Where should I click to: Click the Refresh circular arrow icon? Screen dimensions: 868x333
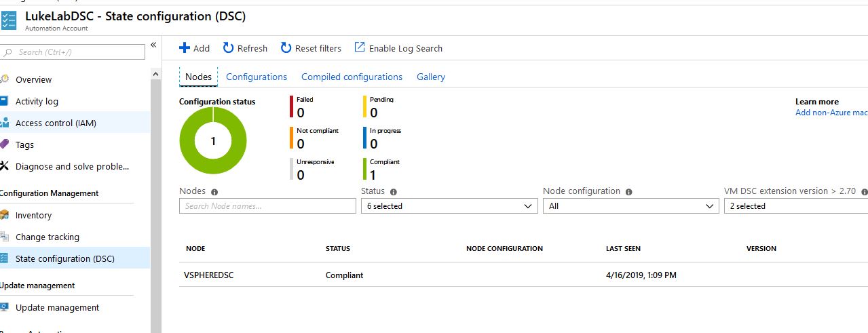(228, 48)
